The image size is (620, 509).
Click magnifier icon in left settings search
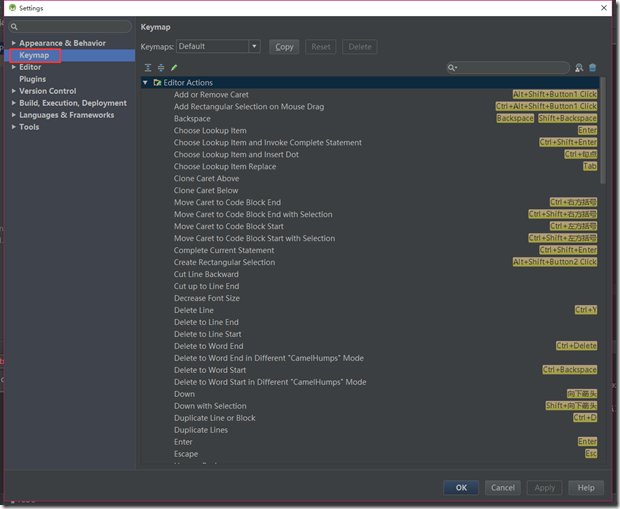[16, 27]
